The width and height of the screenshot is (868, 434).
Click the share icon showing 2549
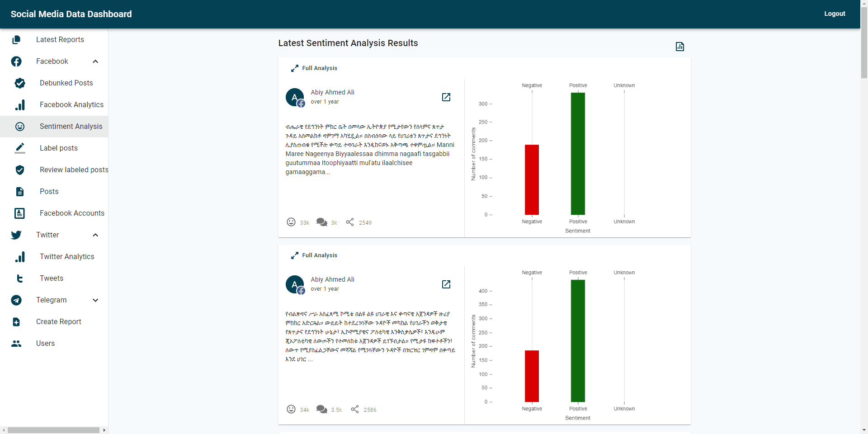tap(350, 222)
